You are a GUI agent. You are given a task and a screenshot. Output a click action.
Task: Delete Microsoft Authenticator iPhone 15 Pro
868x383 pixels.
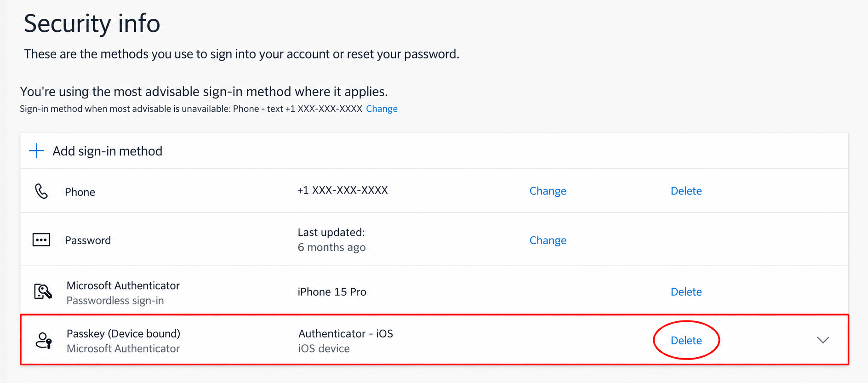(x=686, y=292)
